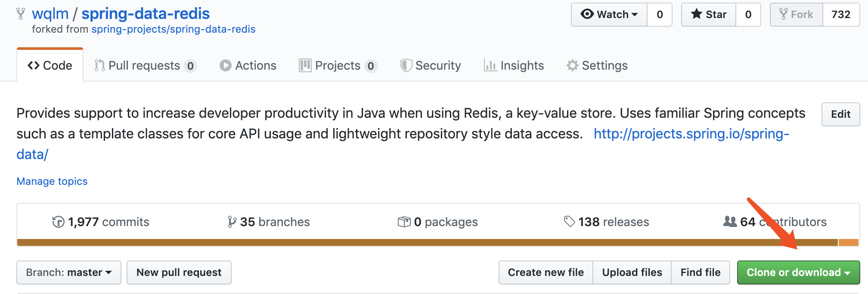Open the Actions tab
The height and width of the screenshot is (294, 868).
(248, 65)
